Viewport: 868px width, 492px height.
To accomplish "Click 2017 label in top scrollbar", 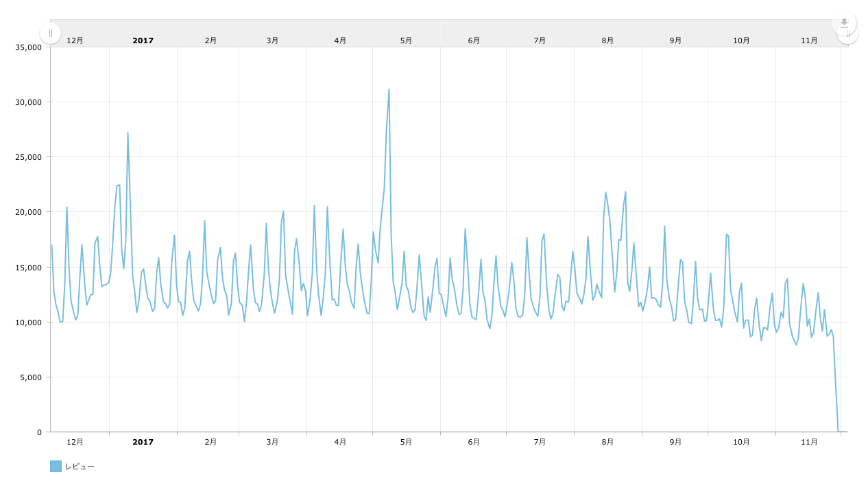I will pyautogui.click(x=143, y=40).
